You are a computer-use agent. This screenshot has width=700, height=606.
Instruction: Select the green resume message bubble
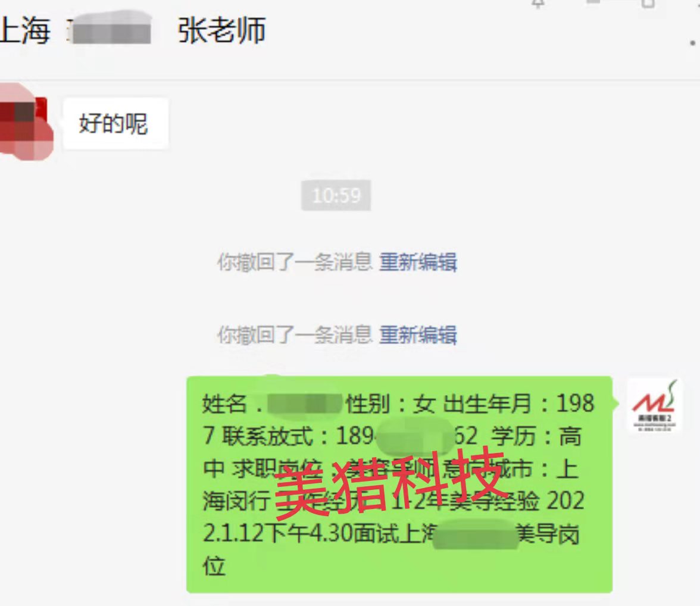point(399,485)
